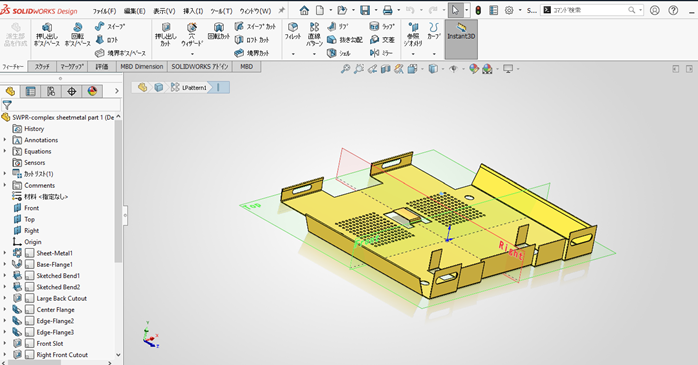This screenshot has height=365, width=698.
Task: Open the dropdown arrow next to Print
Action: pos(398,10)
